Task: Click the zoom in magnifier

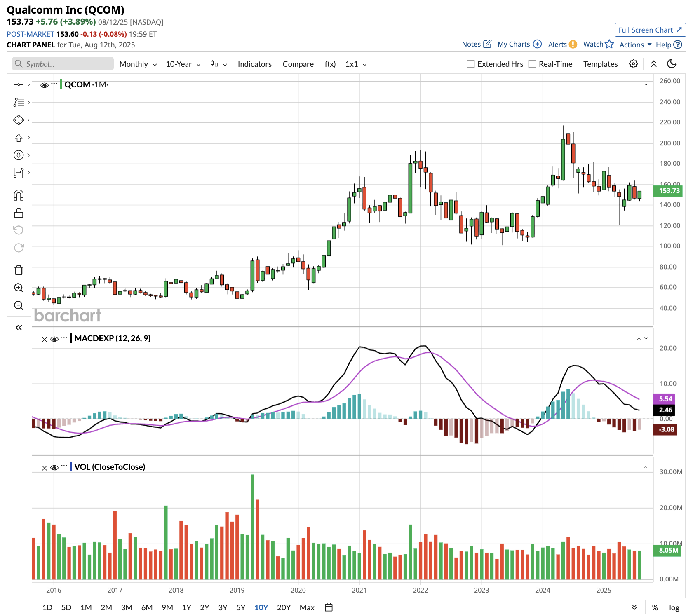Action: coord(19,288)
